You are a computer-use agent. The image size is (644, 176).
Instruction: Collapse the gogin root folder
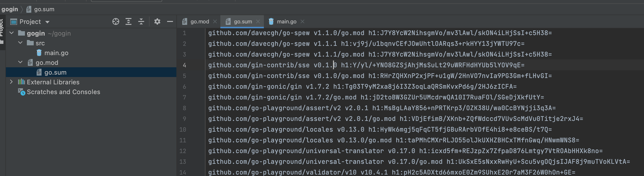pos(11,33)
